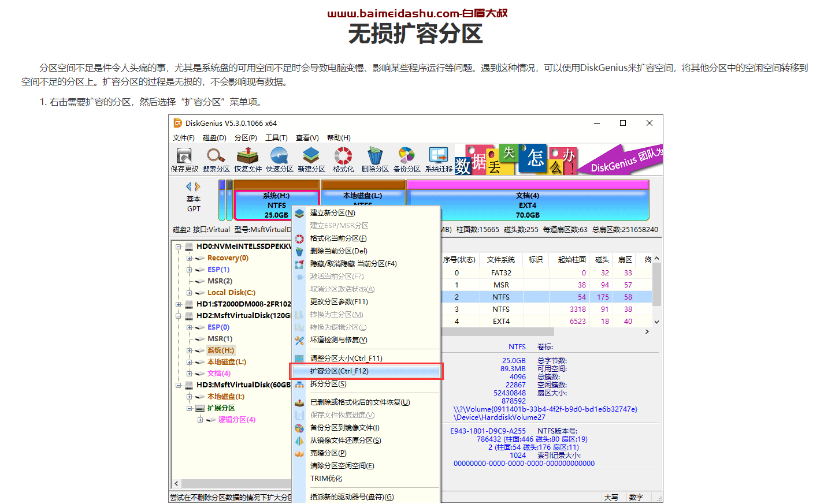835x504 pixels.
Task: Click the 格式化 toolbar icon
Action: pyautogui.click(x=343, y=159)
